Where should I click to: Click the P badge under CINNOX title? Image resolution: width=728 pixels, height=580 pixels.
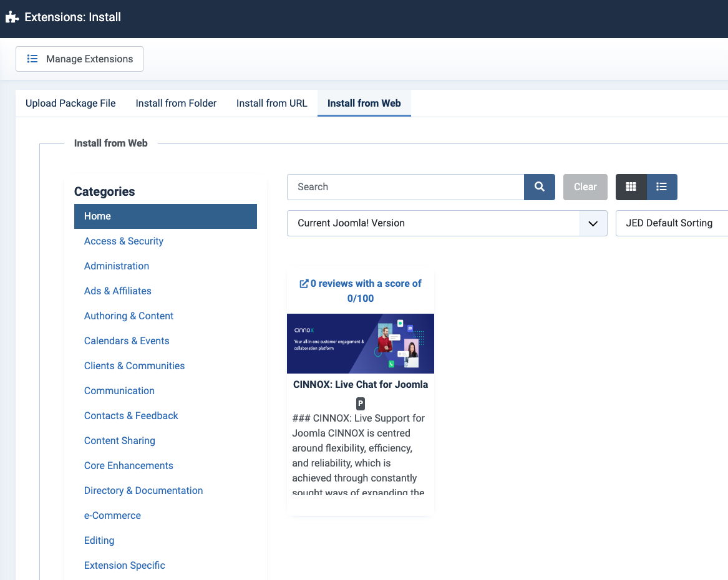coord(361,404)
